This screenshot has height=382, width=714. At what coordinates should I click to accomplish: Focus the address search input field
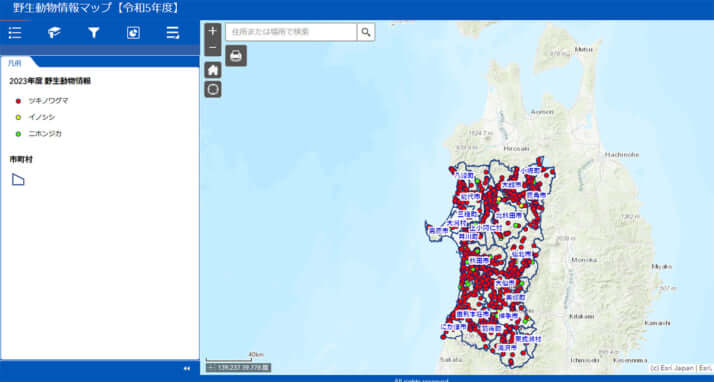coord(291,32)
